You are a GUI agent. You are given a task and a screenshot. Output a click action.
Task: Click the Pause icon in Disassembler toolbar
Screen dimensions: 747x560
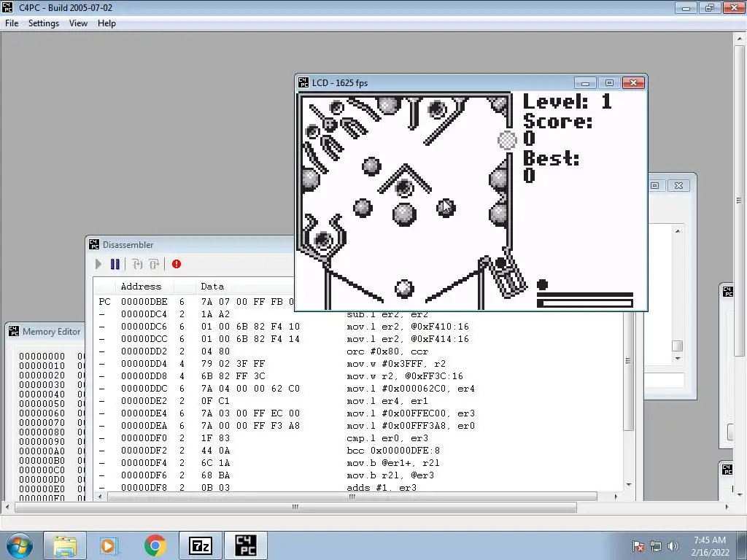[115, 264]
